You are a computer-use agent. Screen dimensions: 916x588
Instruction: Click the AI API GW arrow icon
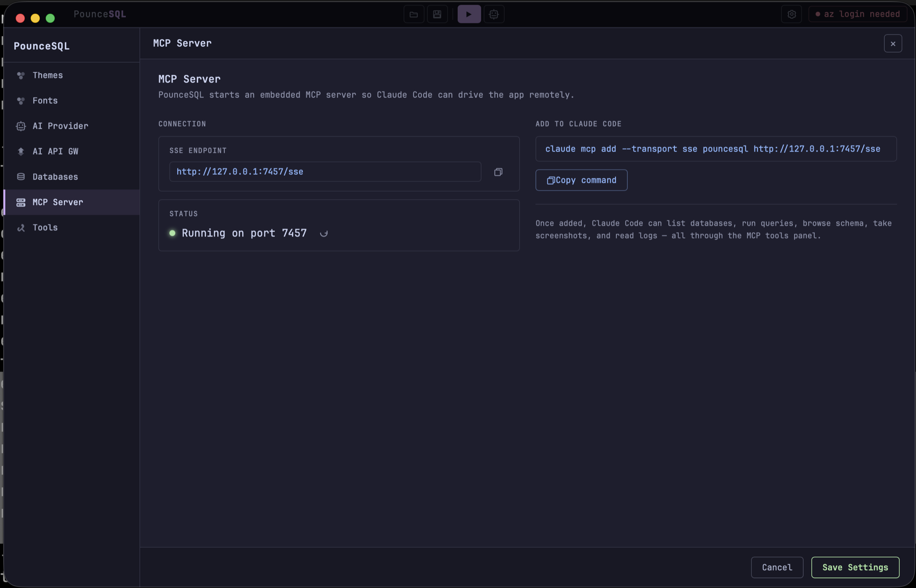tap(21, 151)
